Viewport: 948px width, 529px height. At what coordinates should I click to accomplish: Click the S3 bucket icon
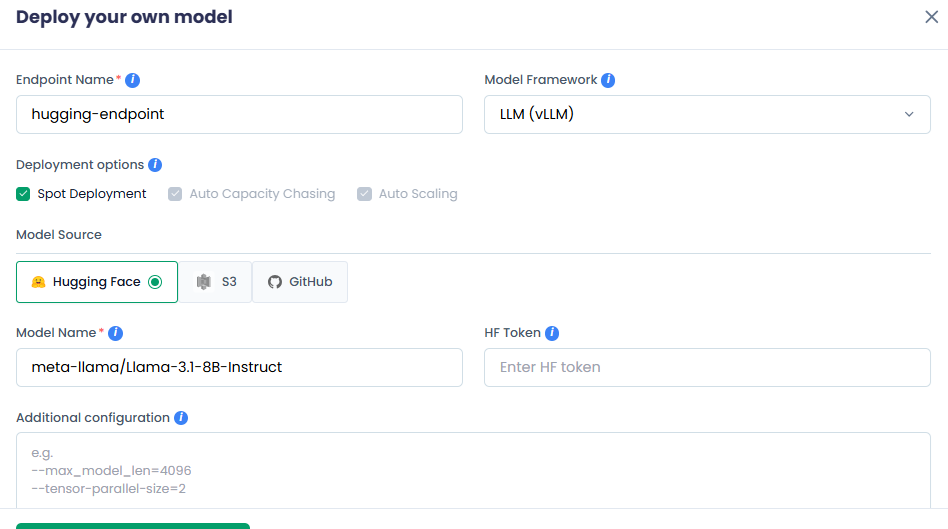click(204, 282)
